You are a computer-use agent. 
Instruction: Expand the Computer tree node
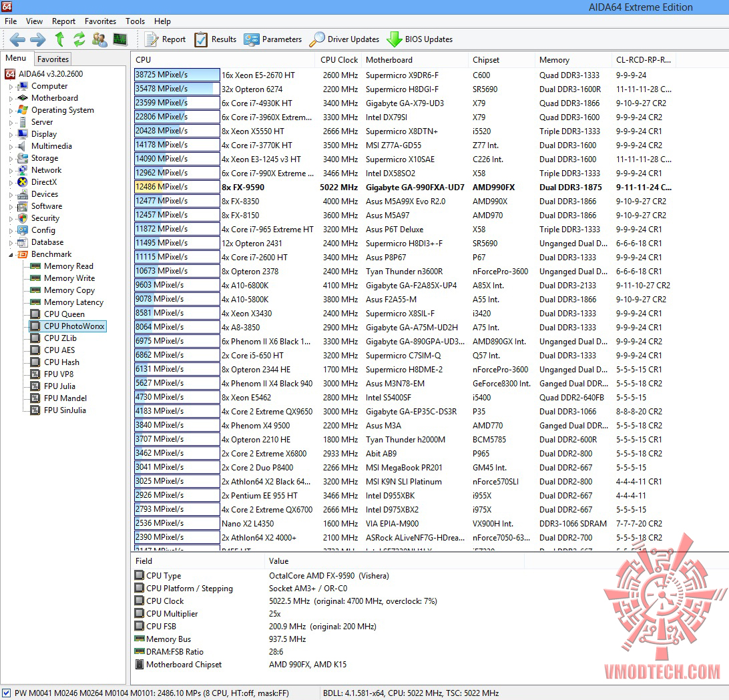tap(11, 87)
